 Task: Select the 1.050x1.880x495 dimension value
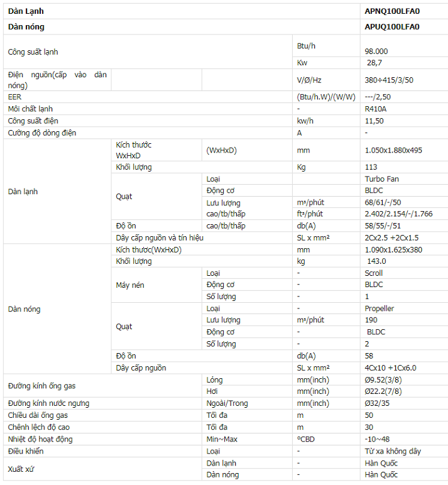click(393, 151)
